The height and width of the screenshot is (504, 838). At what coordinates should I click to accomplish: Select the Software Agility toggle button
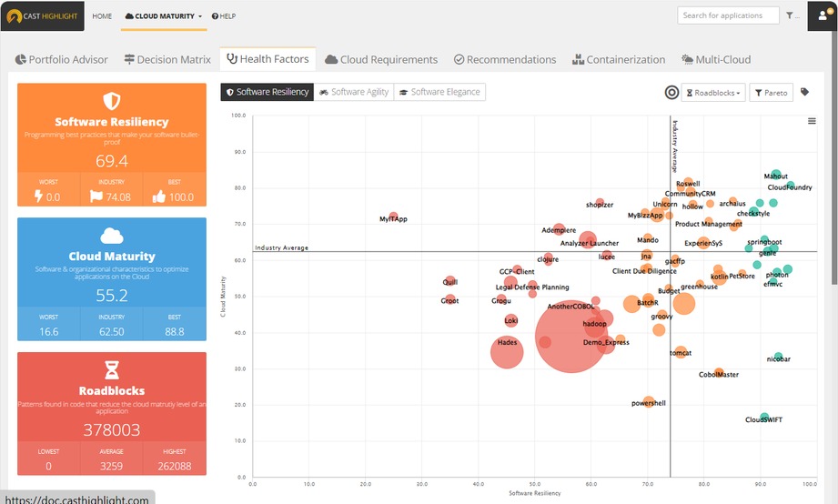354,92
